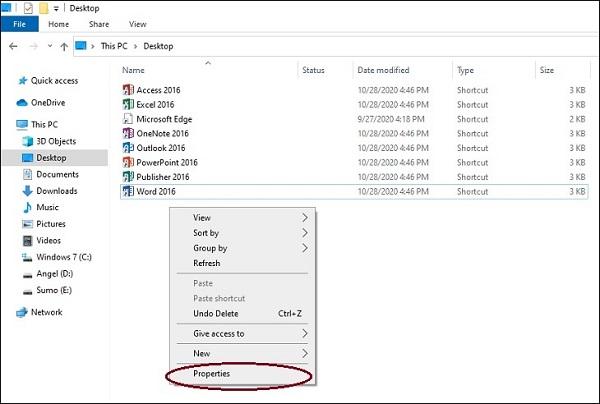This screenshot has width=600, height=404.
Task: Click the forward navigation arrow
Action: tap(34, 46)
